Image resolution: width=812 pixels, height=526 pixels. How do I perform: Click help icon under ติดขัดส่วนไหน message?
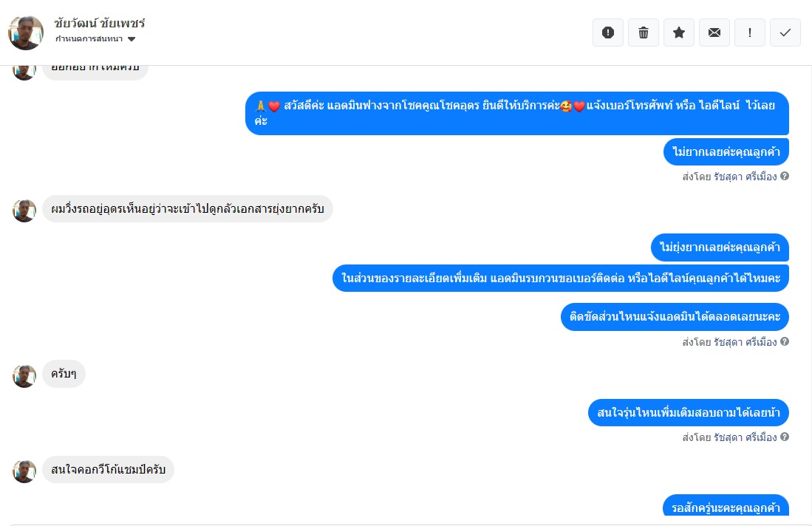785,342
